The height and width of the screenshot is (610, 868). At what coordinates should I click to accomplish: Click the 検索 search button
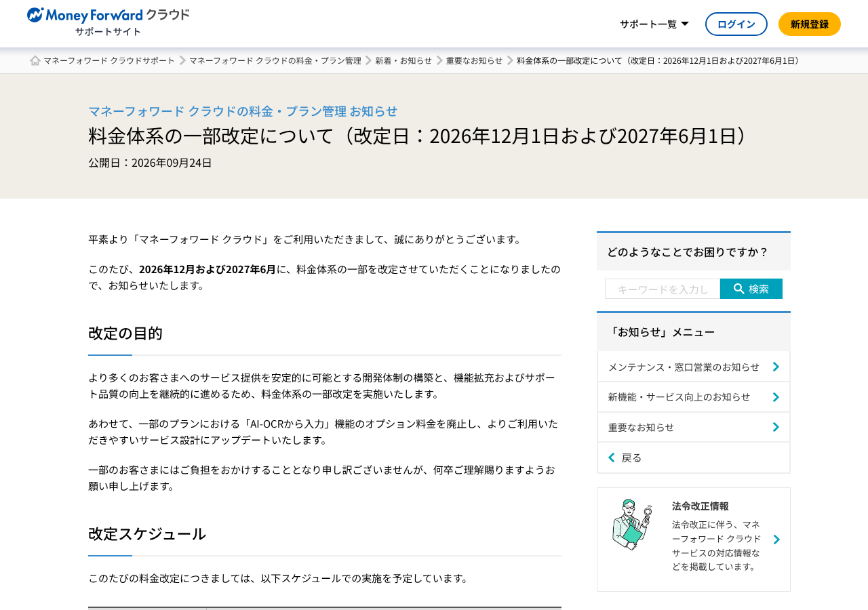pos(751,289)
